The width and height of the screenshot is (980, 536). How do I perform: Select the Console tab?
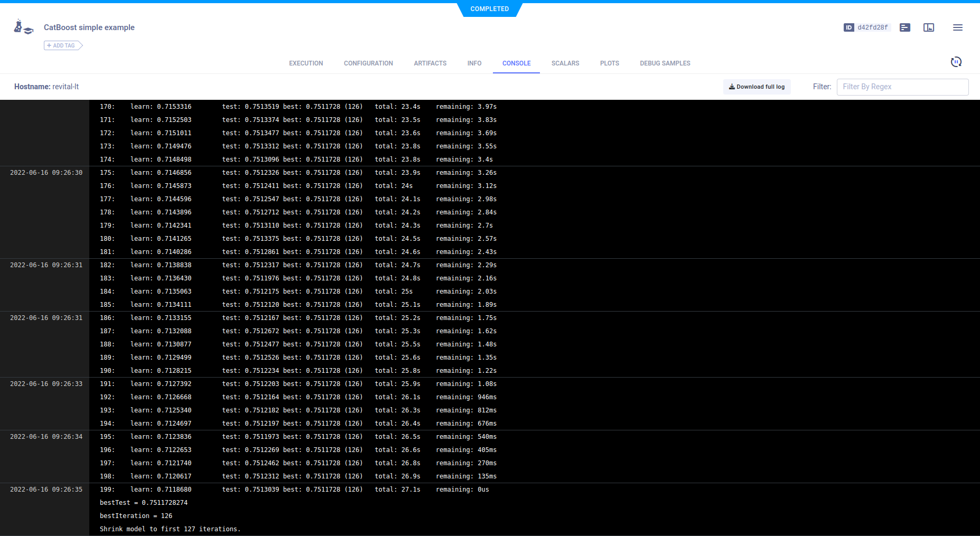pyautogui.click(x=516, y=63)
